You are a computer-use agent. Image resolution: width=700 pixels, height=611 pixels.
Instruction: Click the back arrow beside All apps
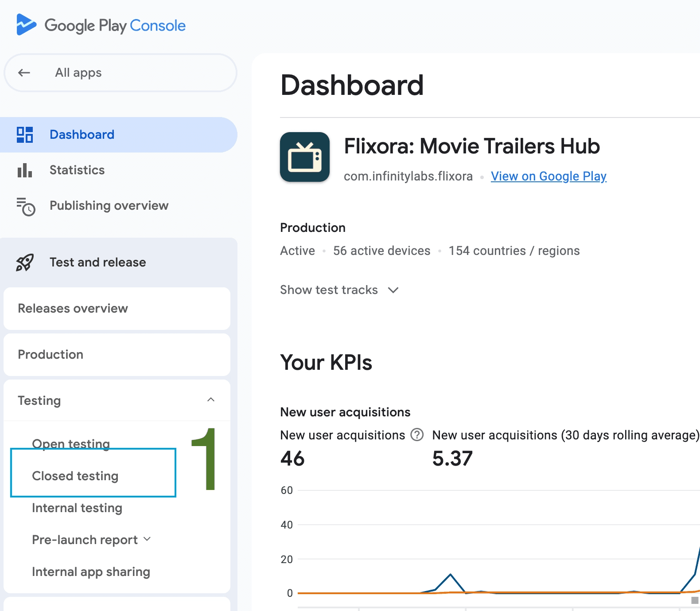[x=24, y=73]
